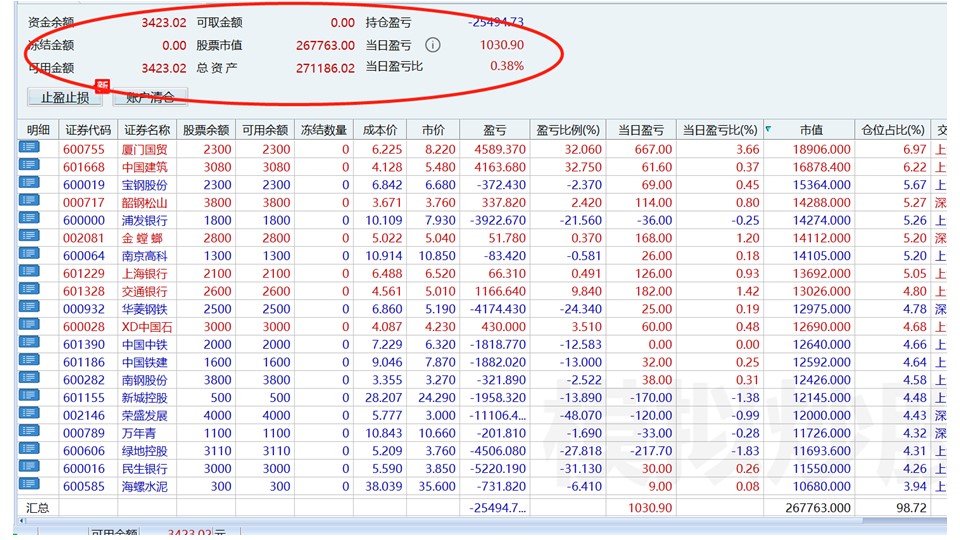The height and width of the screenshot is (540, 960).
Task: Select stock name 南京高科
Action: 144,256
